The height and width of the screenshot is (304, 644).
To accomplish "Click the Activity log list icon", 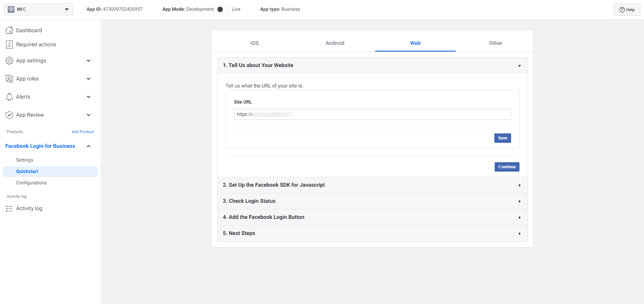I will tap(9, 208).
